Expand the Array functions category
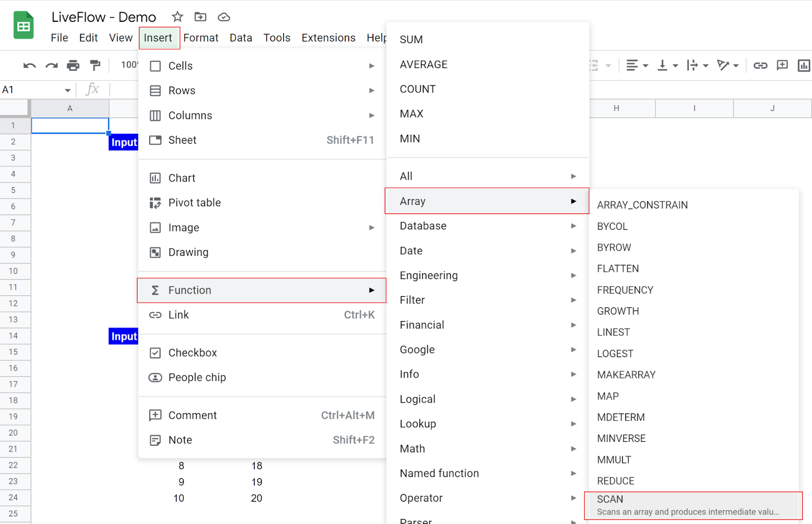Viewport: 812px width, 524px height. click(x=487, y=201)
